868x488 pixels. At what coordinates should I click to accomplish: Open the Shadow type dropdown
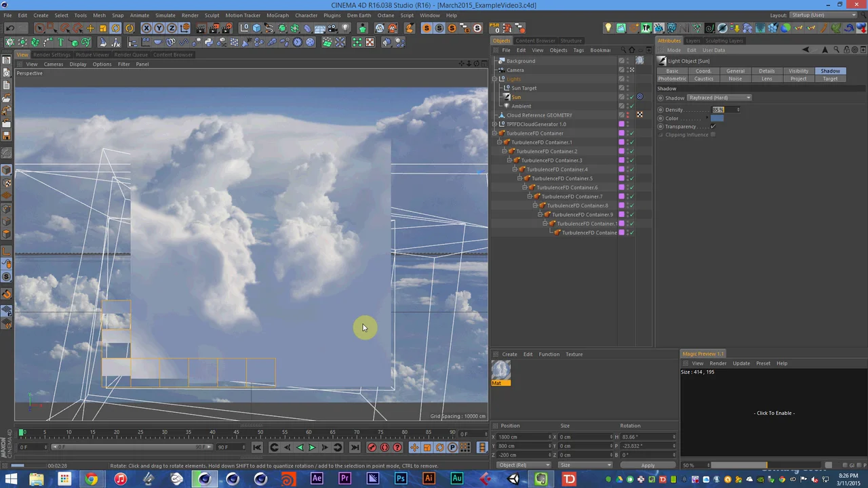click(719, 98)
